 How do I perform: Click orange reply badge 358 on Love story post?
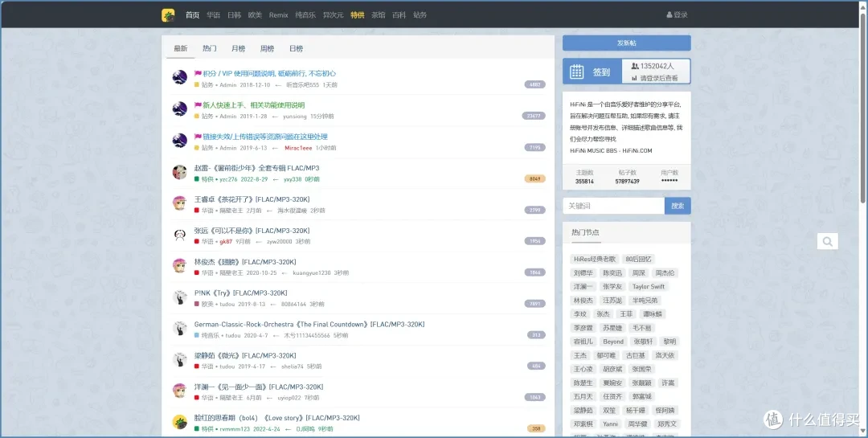pyautogui.click(x=536, y=428)
